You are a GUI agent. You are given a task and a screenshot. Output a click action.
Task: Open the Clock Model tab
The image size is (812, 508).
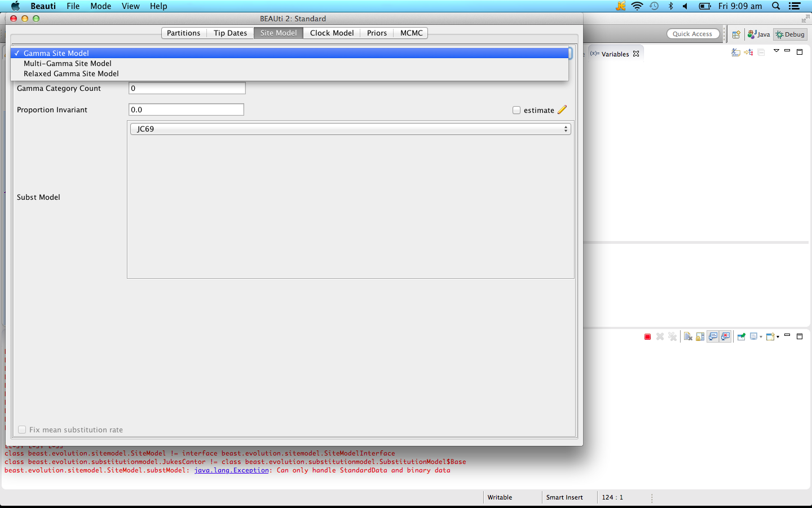coord(332,33)
